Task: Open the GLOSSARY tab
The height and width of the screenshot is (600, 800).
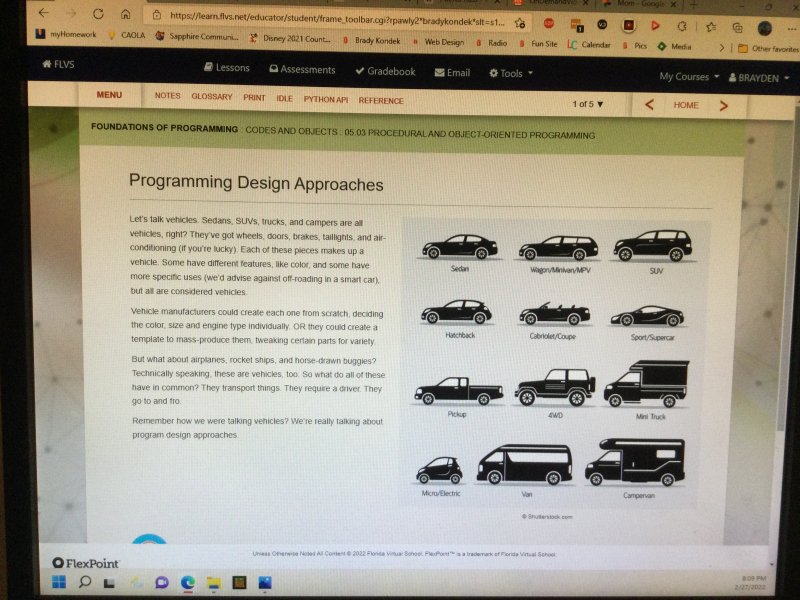Action: (212, 97)
